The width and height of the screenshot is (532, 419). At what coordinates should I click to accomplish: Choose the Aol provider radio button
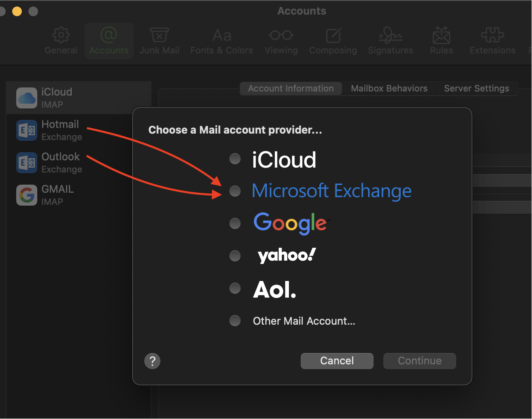pyautogui.click(x=235, y=288)
